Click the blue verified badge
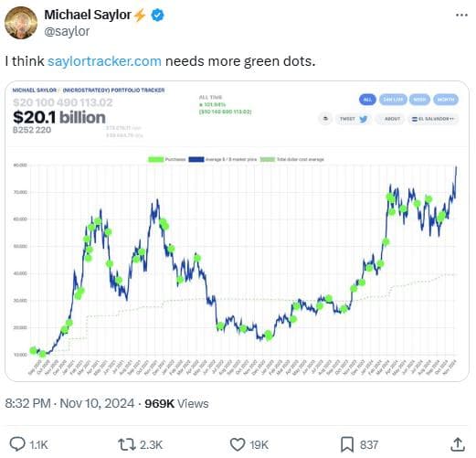 click(158, 15)
